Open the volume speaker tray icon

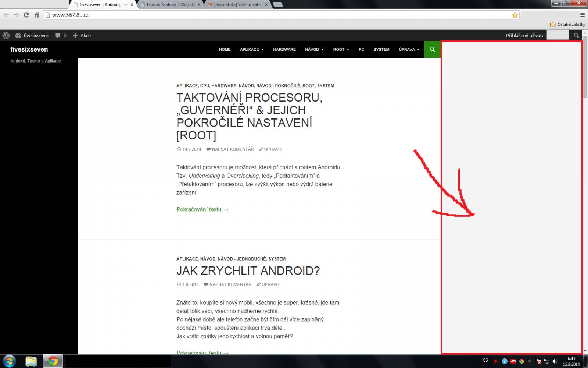click(x=555, y=361)
